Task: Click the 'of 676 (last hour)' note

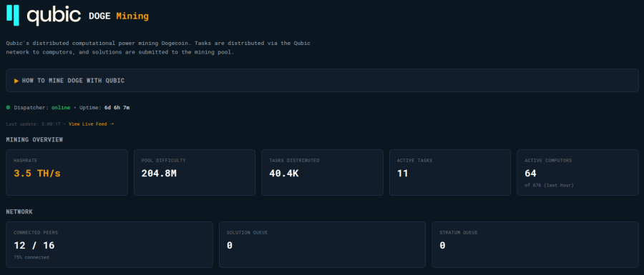Action: (x=549, y=185)
